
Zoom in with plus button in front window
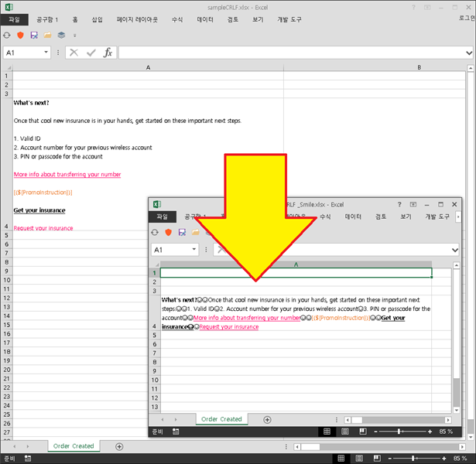pyautogui.click(x=430, y=432)
